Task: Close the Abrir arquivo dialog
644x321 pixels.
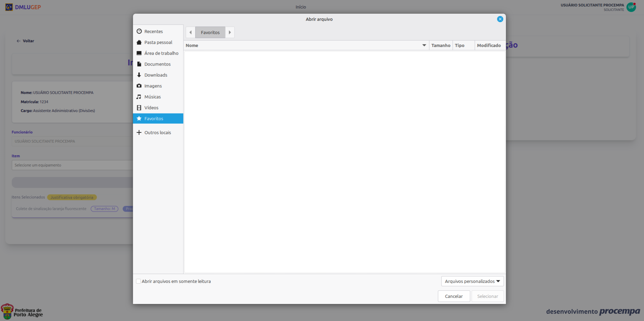Action: [x=500, y=19]
